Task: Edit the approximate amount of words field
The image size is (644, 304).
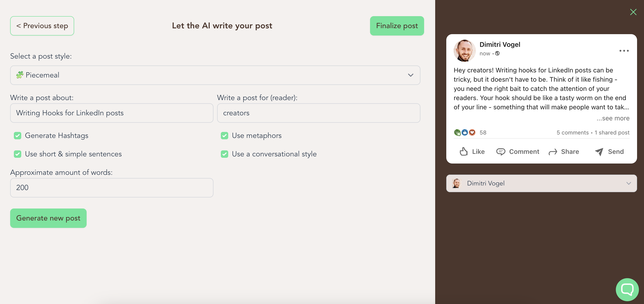Action: [x=112, y=188]
